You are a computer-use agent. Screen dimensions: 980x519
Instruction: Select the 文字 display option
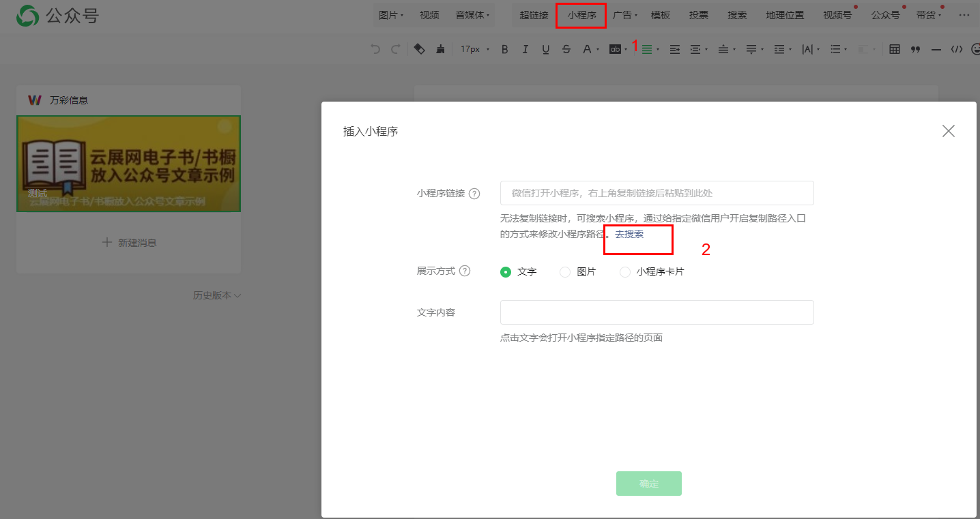tap(506, 271)
